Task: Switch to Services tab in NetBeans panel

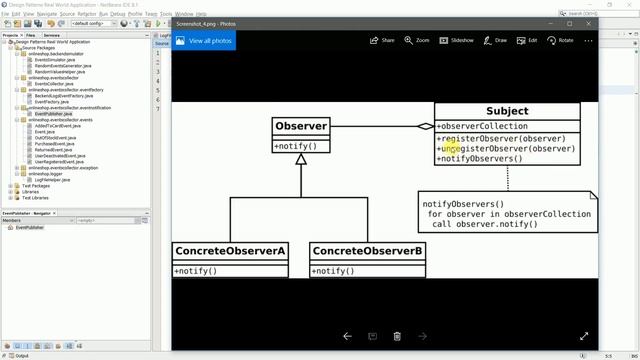Action: pos(52,36)
